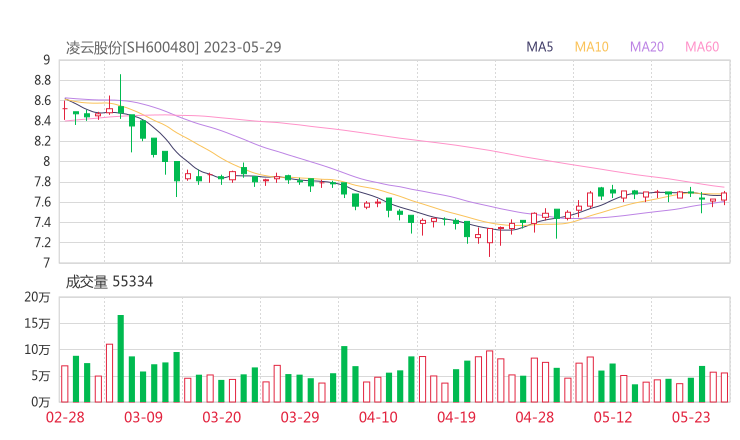
Task: Click the MA20 legend label
Action: pyautogui.click(x=647, y=47)
